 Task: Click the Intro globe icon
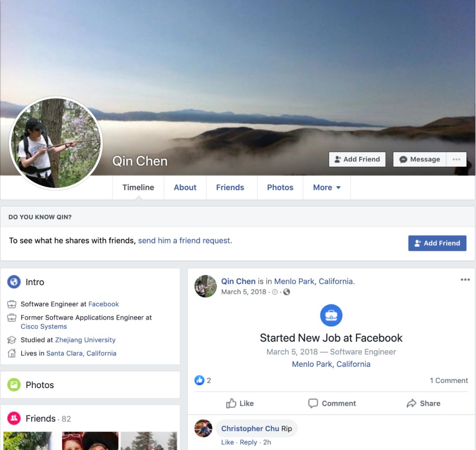(x=14, y=282)
